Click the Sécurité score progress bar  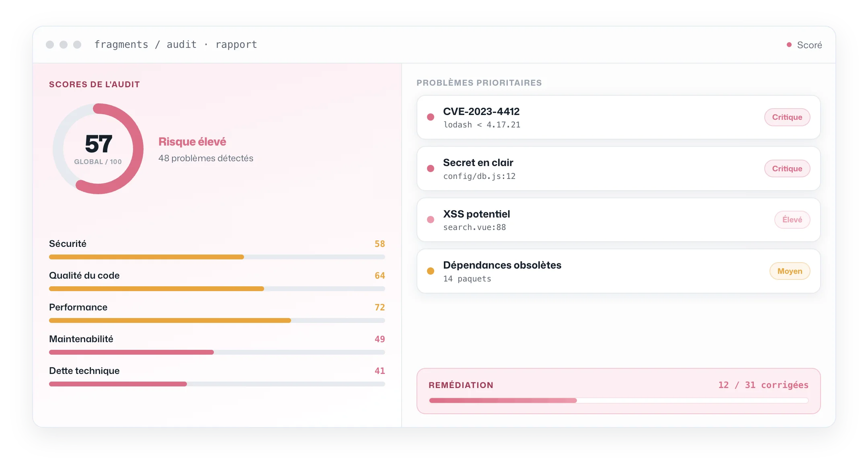tap(217, 257)
